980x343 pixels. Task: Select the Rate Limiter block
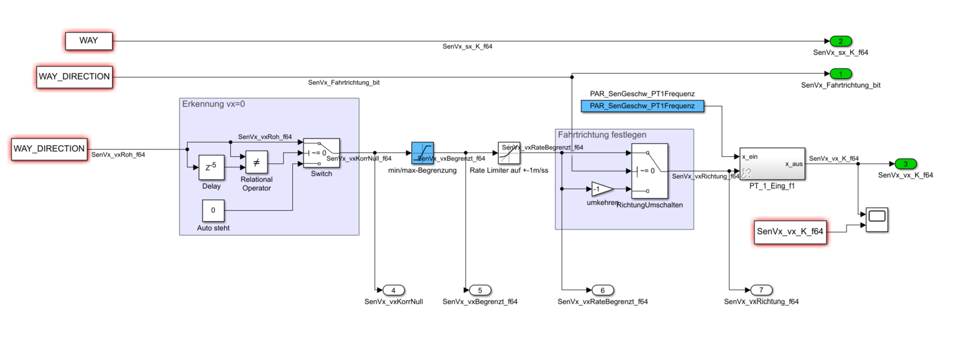[x=508, y=153]
